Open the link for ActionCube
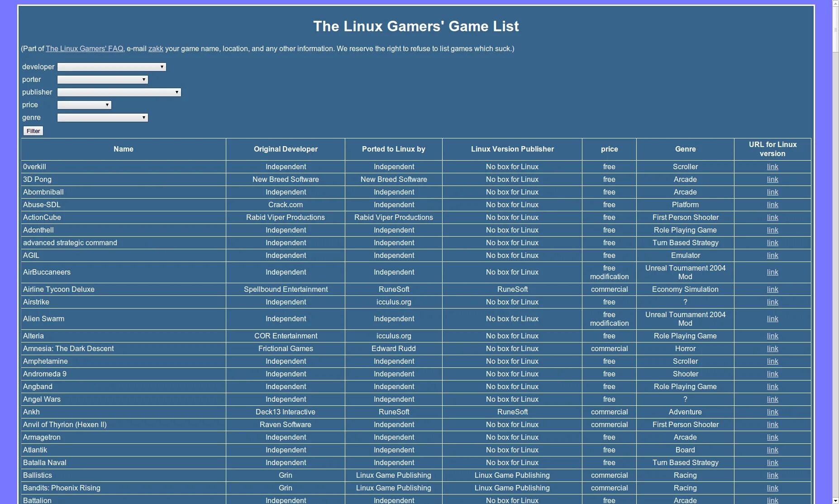This screenshot has height=504, width=839. pos(772,218)
